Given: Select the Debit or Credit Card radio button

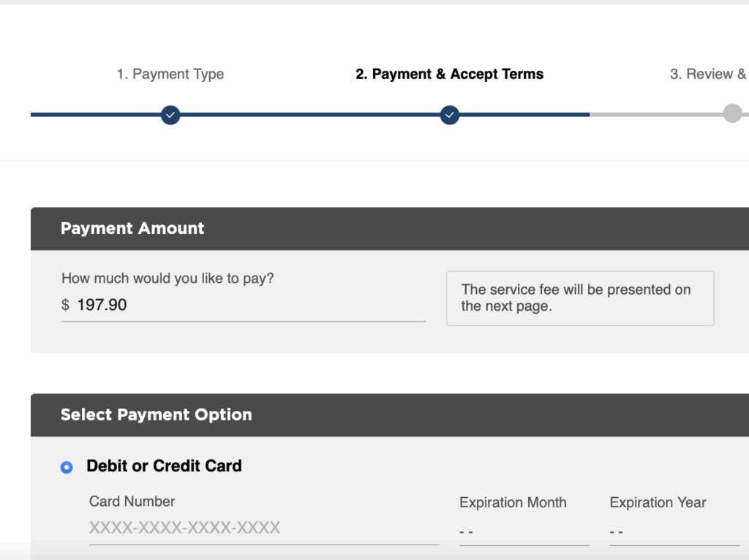Looking at the screenshot, I should click(67, 467).
